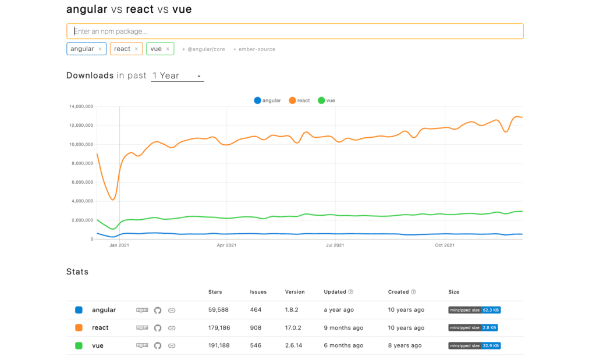Open the homepage link icon for react

pos(172,328)
